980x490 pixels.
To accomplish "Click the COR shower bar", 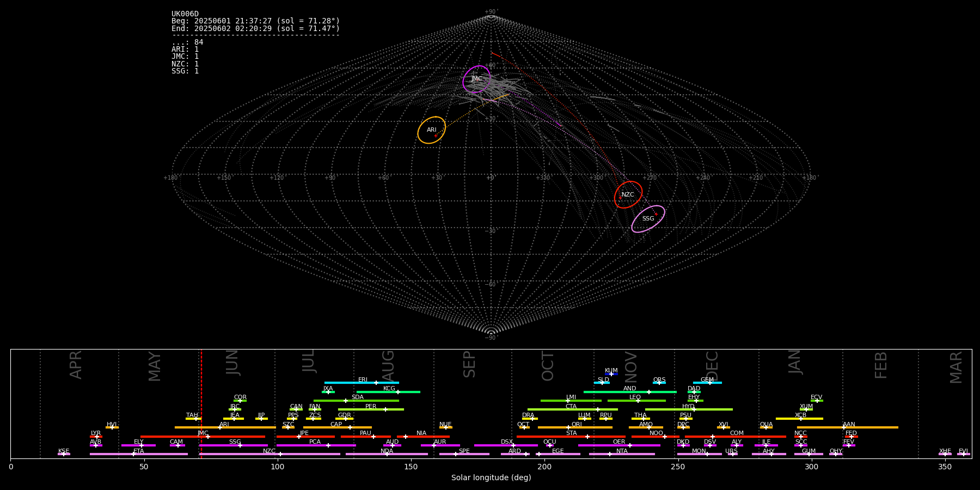I will pos(240,401).
